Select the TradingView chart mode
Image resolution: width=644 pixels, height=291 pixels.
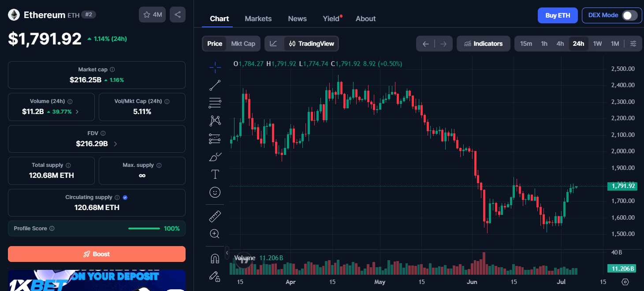click(312, 44)
